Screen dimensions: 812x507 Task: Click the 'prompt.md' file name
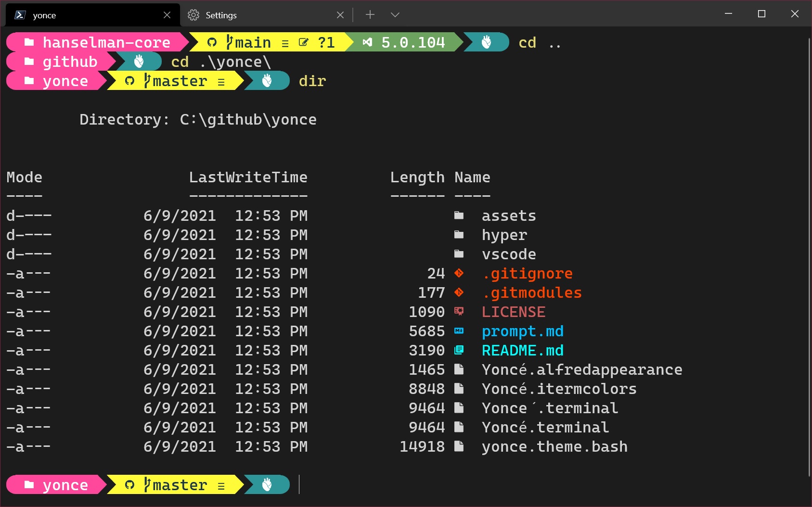tap(523, 331)
